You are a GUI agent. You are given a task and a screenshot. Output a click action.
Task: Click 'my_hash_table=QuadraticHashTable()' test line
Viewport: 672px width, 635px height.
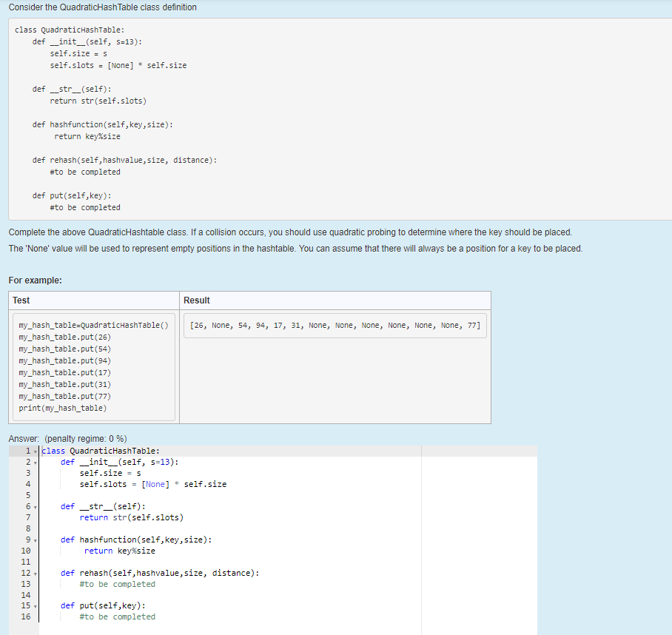93,325
